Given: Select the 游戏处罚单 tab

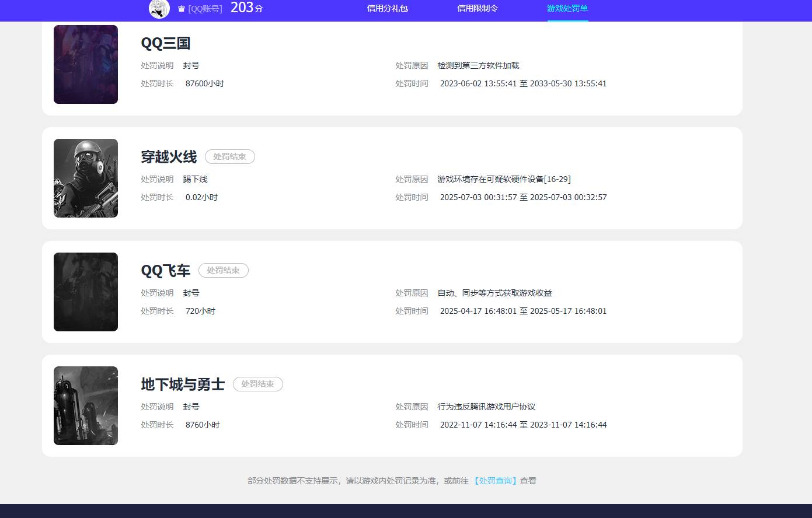Looking at the screenshot, I should coord(567,8).
